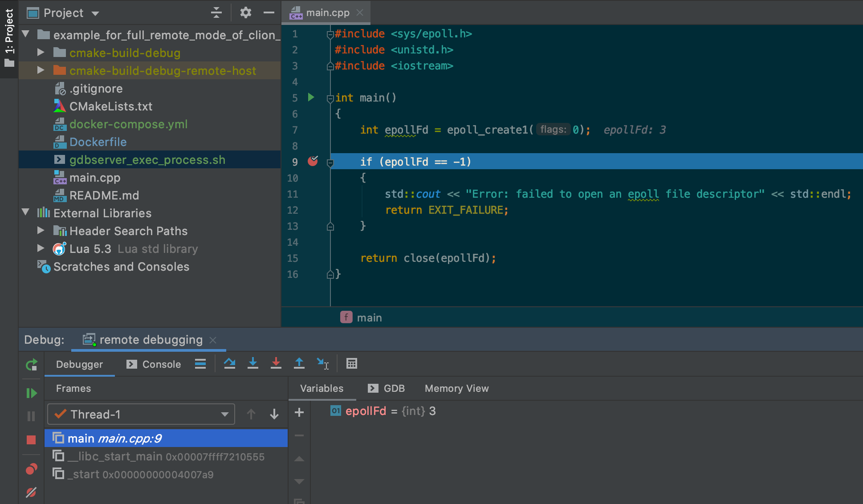This screenshot has height=504, width=863.
Task: Click the Step Out debugger icon
Action: click(x=299, y=364)
